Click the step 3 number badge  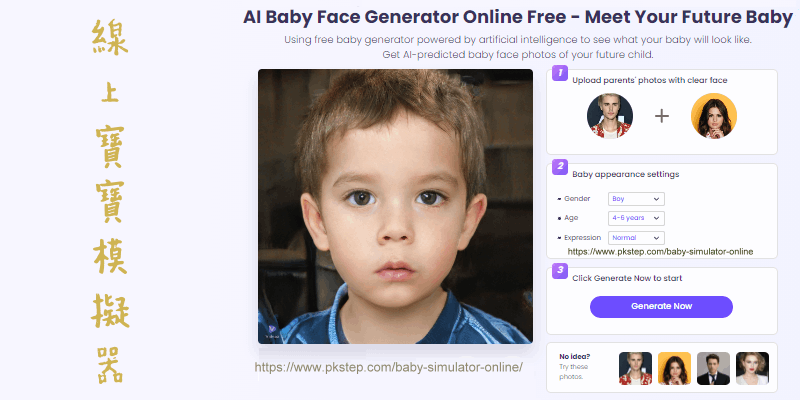coord(560,270)
